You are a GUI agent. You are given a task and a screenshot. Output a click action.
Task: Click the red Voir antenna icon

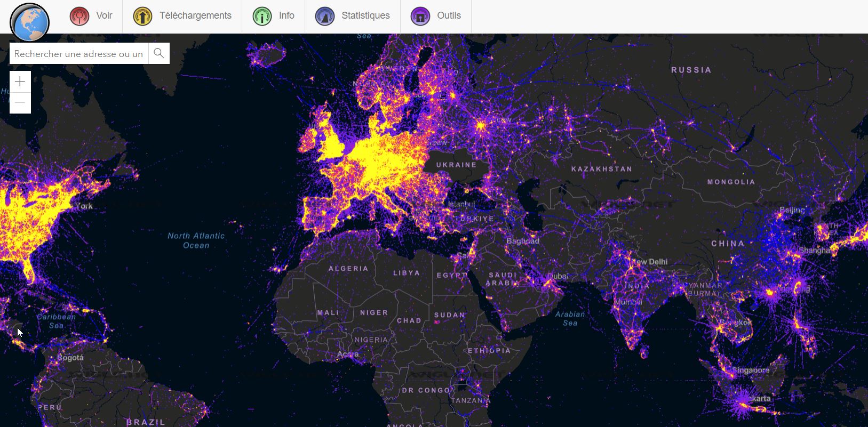pyautogui.click(x=79, y=16)
